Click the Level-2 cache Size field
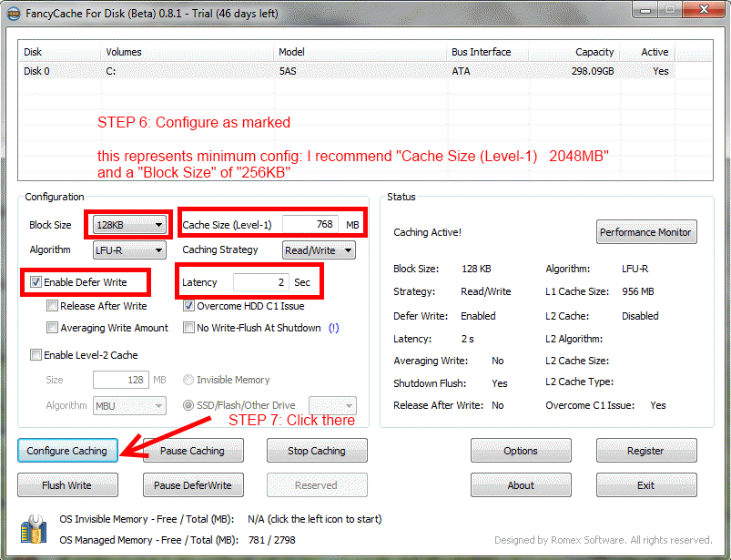Screen dimensions: 731x560 coord(121,380)
